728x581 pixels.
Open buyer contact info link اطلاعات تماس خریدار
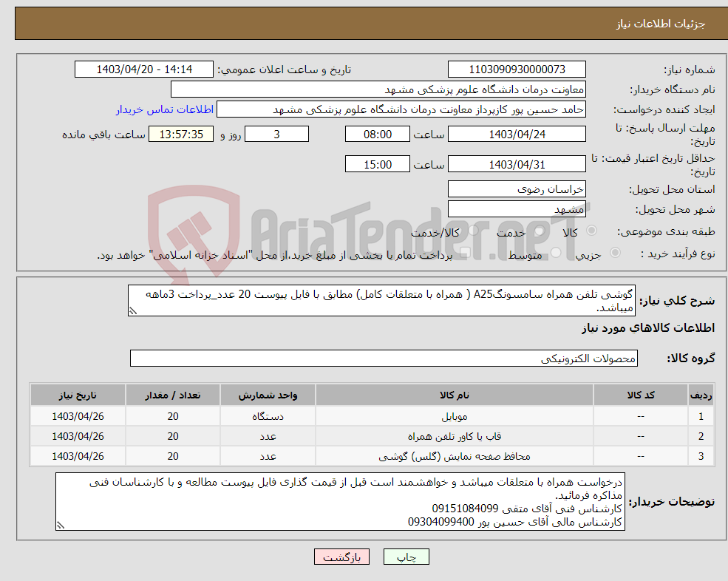tap(164, 109)
